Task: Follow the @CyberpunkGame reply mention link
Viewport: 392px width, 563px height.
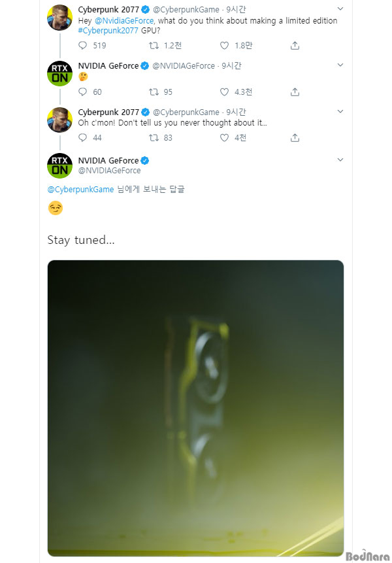Action: [x=81, y=189]
